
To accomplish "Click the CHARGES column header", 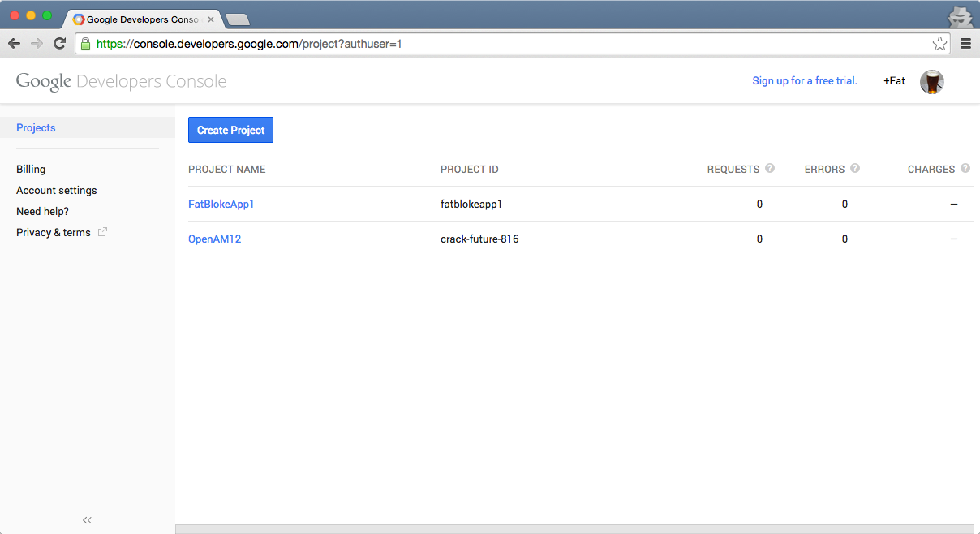I will [x=931, y=169].
